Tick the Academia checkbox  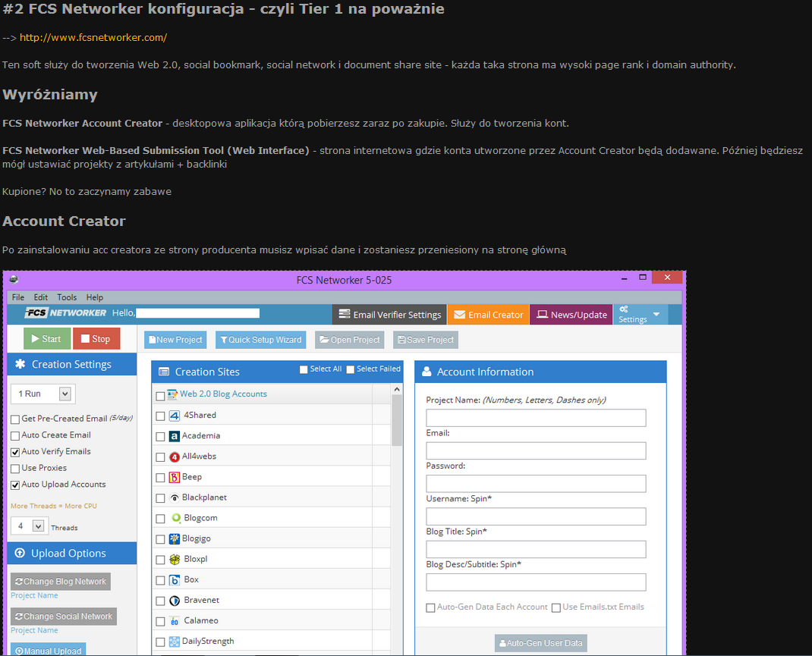coord(161,437)
